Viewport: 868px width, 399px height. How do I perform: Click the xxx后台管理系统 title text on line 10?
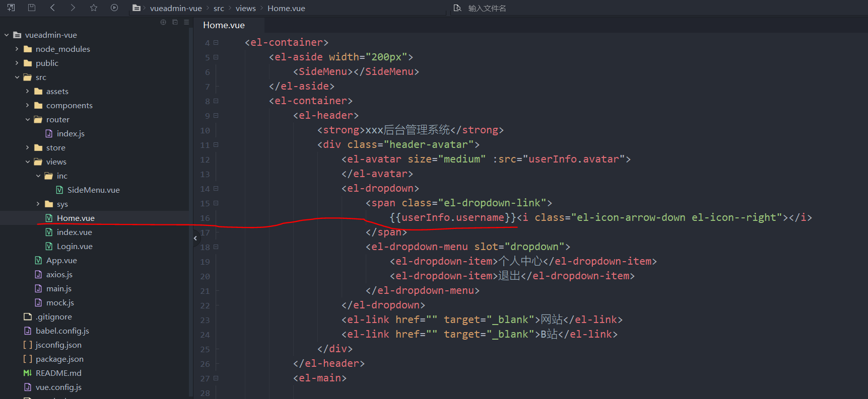pos(408,130)
